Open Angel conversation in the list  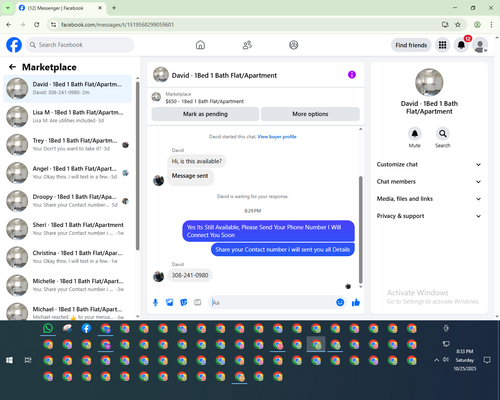67,173
